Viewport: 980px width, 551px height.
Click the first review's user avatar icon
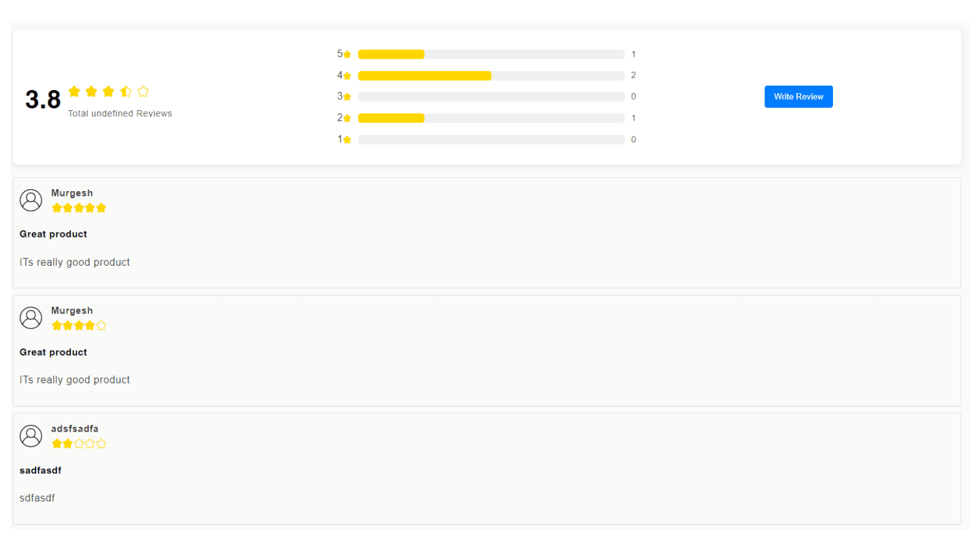(31, 200)
